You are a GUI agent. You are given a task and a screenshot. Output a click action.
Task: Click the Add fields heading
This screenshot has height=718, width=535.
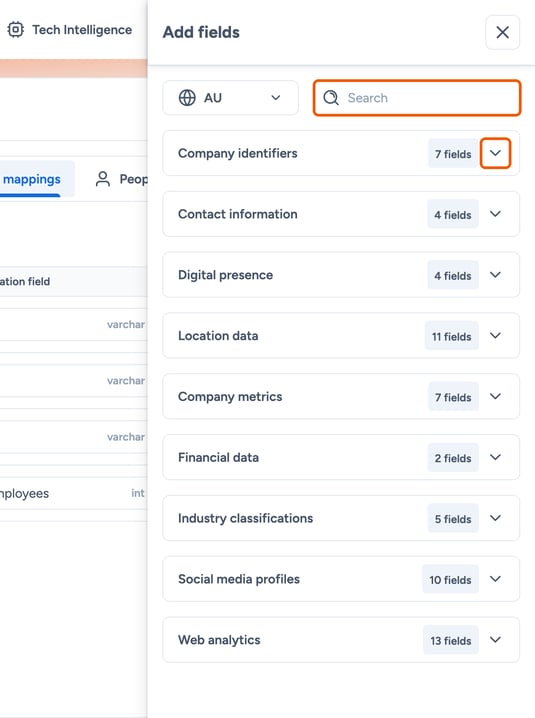click(x=201, y=33)
